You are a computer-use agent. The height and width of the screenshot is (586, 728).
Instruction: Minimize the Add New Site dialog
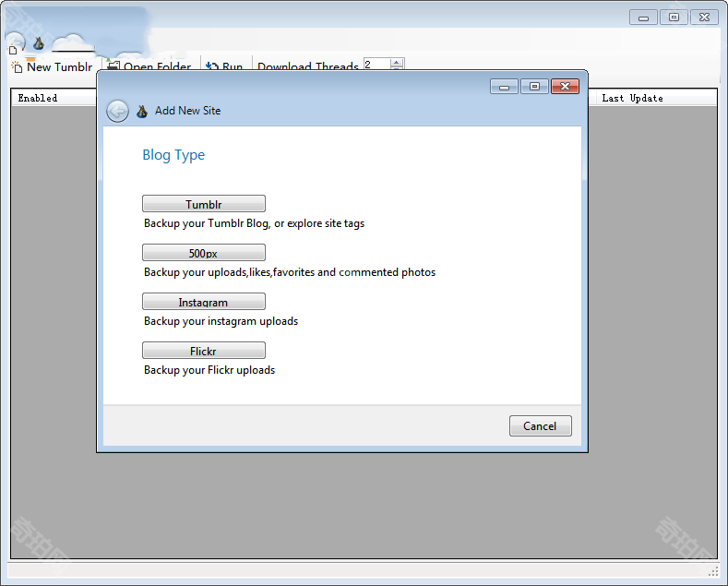coord(504,87)
